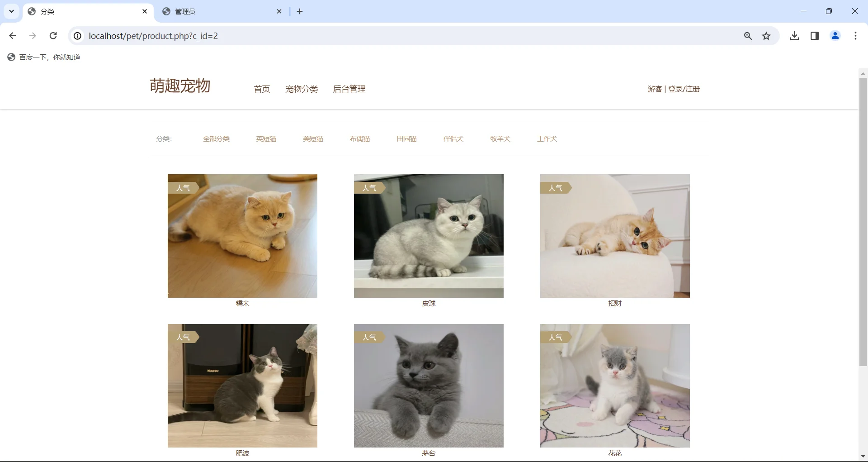Open the browser profile icon

pyautogui.click(x=835, y=36)
